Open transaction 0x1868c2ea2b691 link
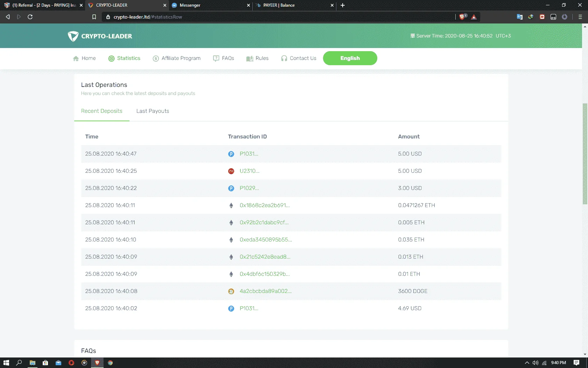Screen dimensions: 588x368 point(265,205)
